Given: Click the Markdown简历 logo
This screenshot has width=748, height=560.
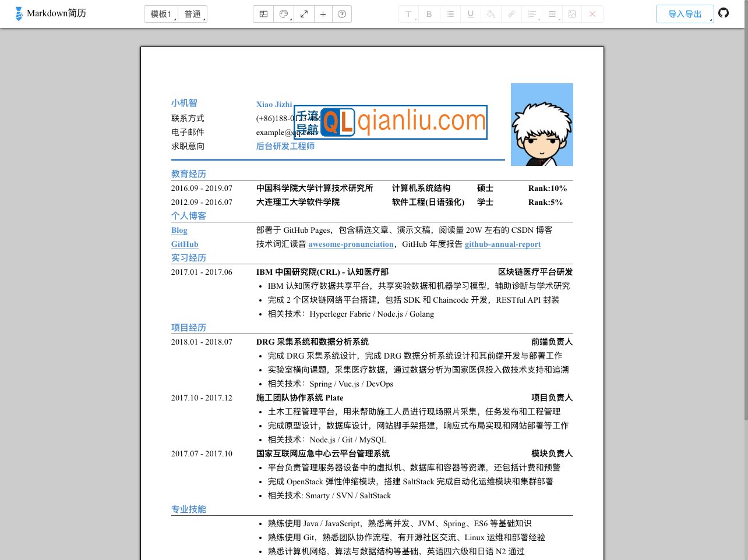Looking at the screenshot, I should [51, 13].
